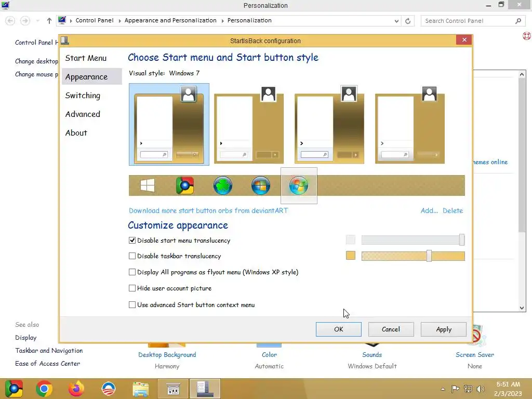This screenshot has height=399, width=532.
Task: Expand arrow after Appearance and Personalization breadcrumb
Action: pos(222,21)
